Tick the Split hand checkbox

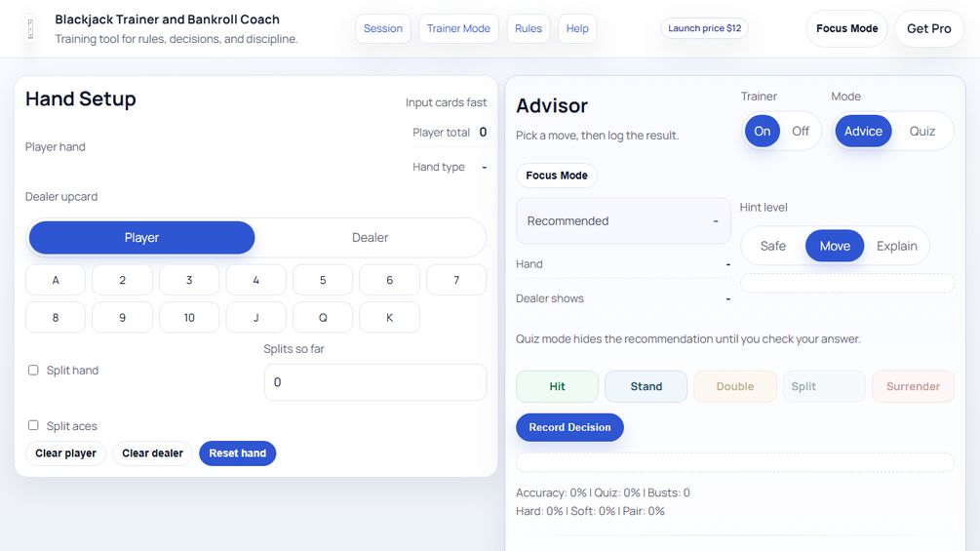tap(33, 371)
